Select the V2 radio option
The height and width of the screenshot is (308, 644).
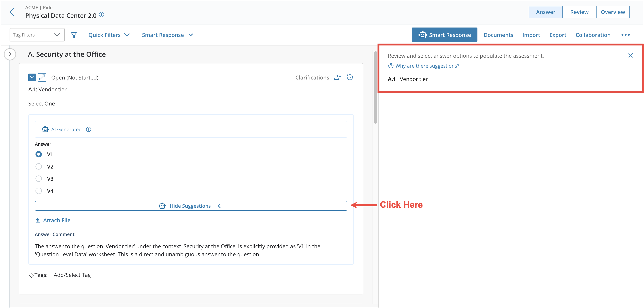(x=39, y=166)
